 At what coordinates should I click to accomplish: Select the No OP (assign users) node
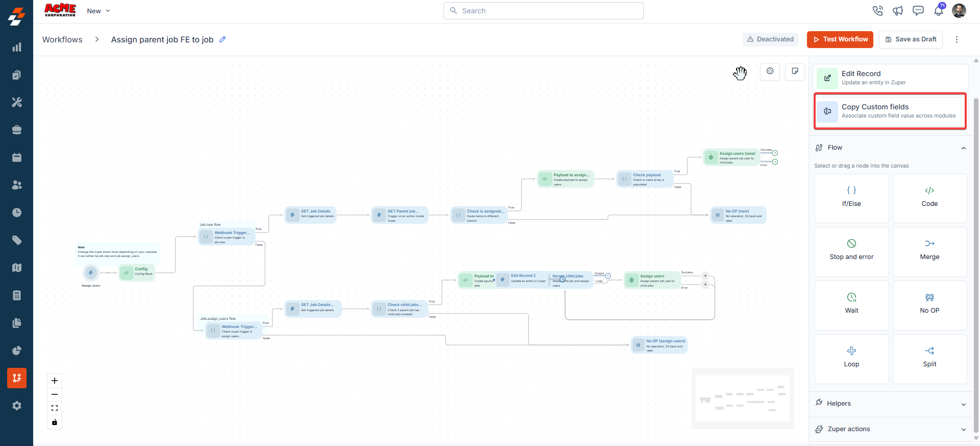(x=659, y=345)
